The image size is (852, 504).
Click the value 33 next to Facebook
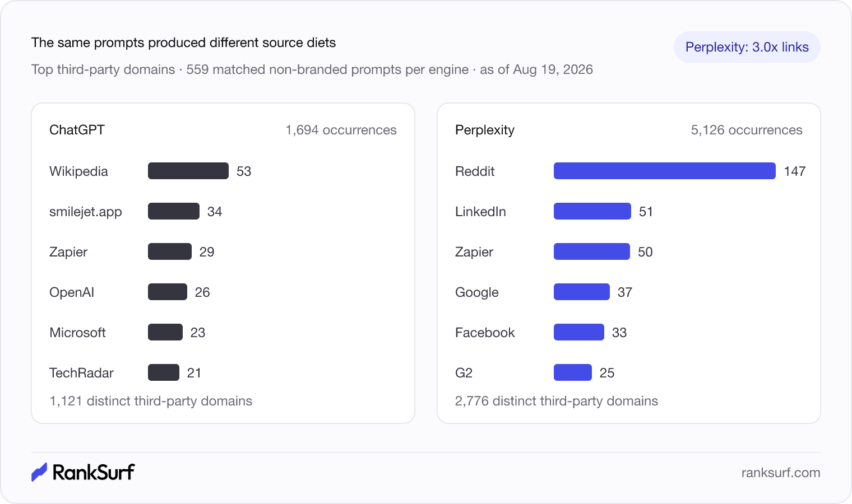point(619,333)
